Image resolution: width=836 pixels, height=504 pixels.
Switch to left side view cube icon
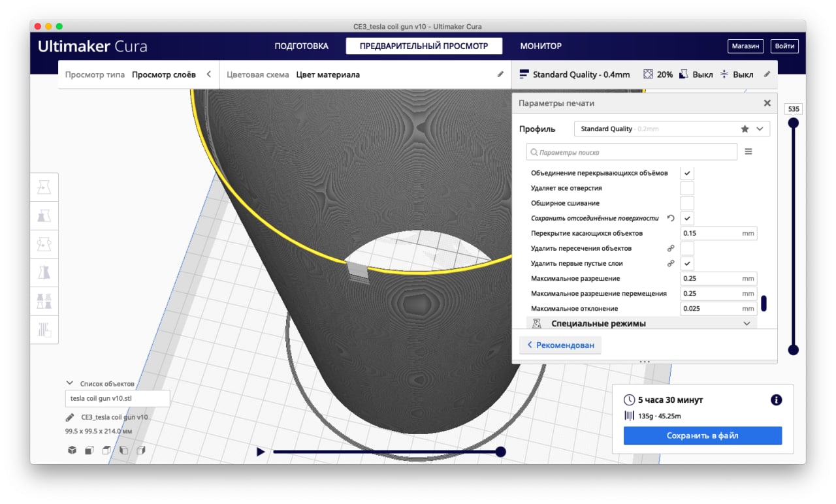[x=123, y=450]
